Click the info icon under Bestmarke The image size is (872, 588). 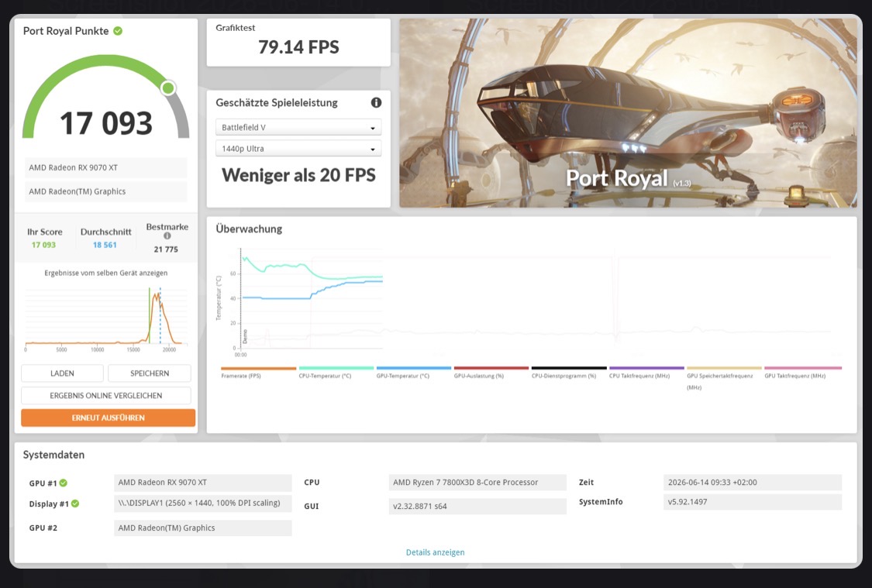coord(167,236)
